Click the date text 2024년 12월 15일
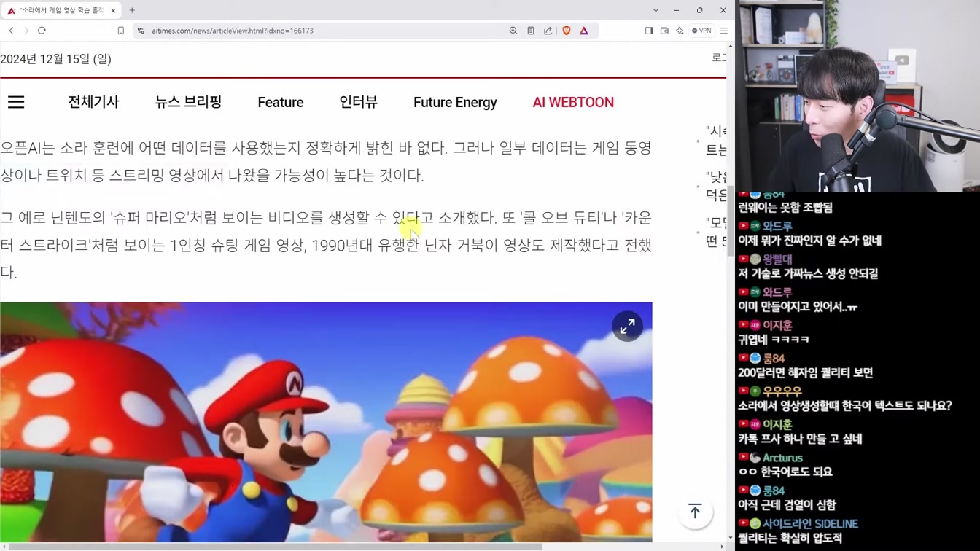980x551 pixels. 56,59
